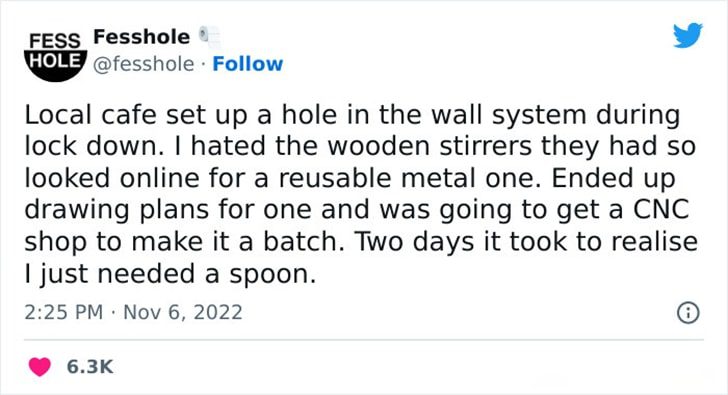Click the line 'looked online for a reusable'
The height and width of the screenshot is (395, 728).
point(208,178)
